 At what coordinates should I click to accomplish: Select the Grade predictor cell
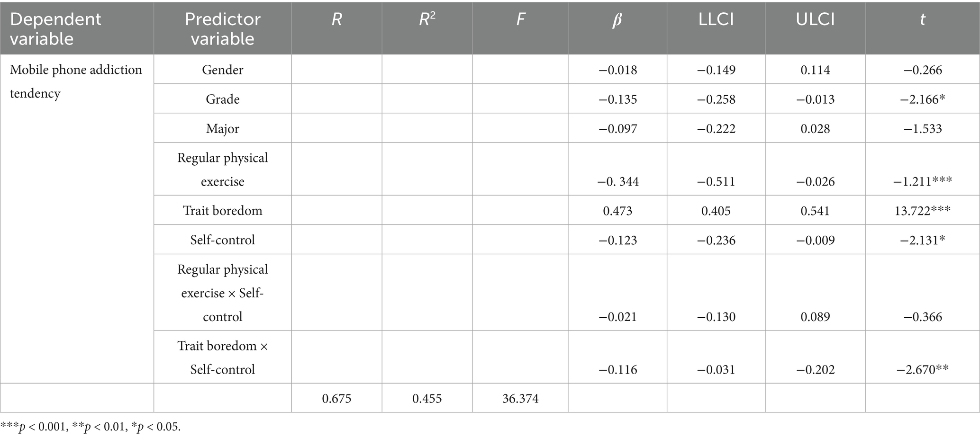222,99
